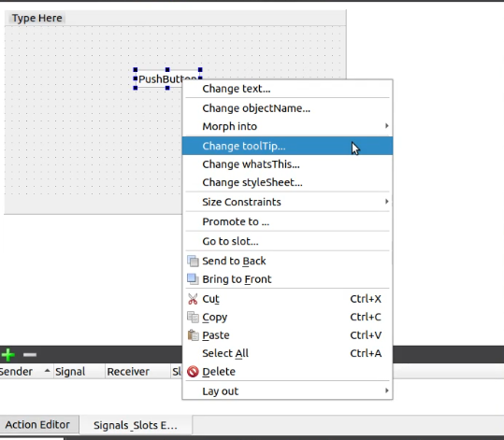
Task: Click the Ctrl+A shortcut text
Action: pos(366,353)
